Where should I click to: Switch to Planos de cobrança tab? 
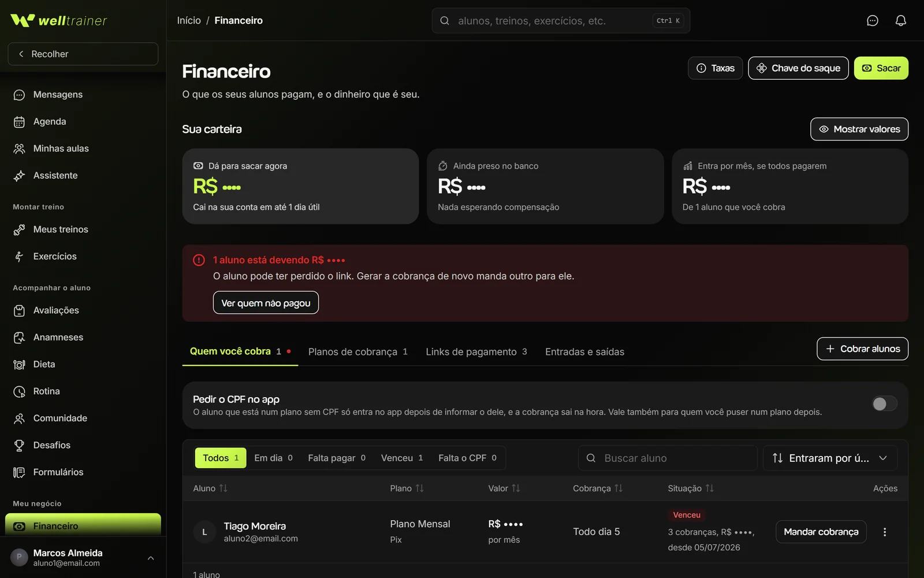click(x=358, y=351)
